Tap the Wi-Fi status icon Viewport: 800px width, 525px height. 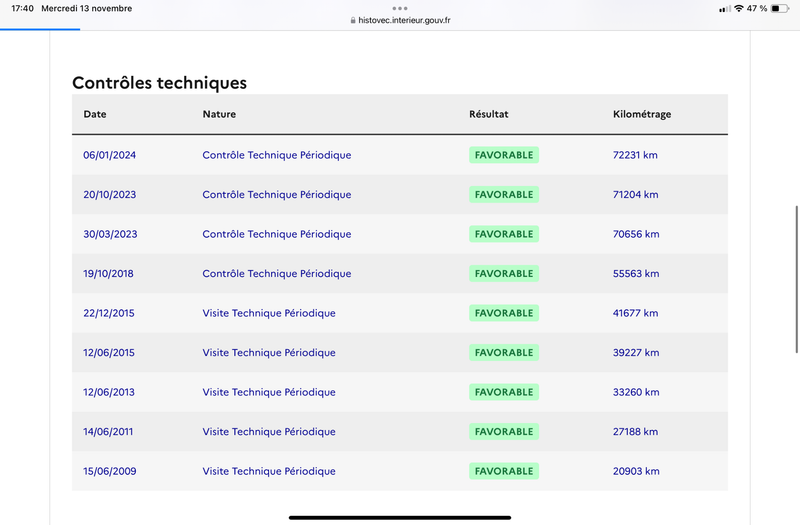738,8
